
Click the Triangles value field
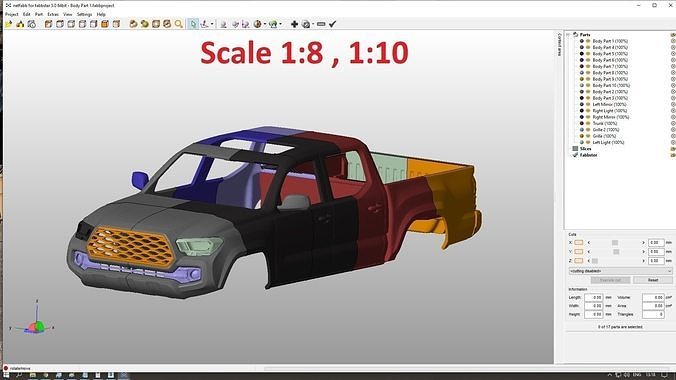click(653, 314)
